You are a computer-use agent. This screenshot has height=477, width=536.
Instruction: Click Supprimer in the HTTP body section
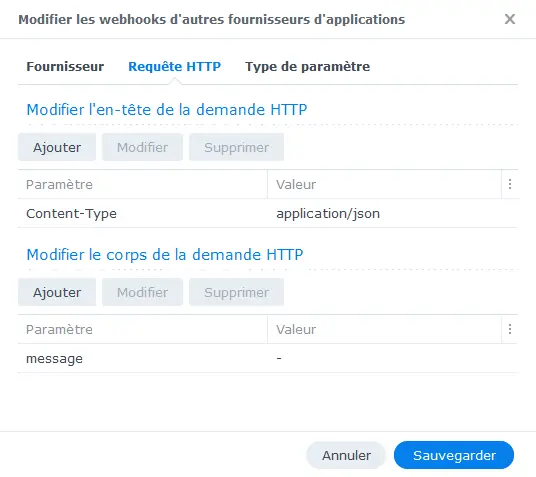coord(237,292)
